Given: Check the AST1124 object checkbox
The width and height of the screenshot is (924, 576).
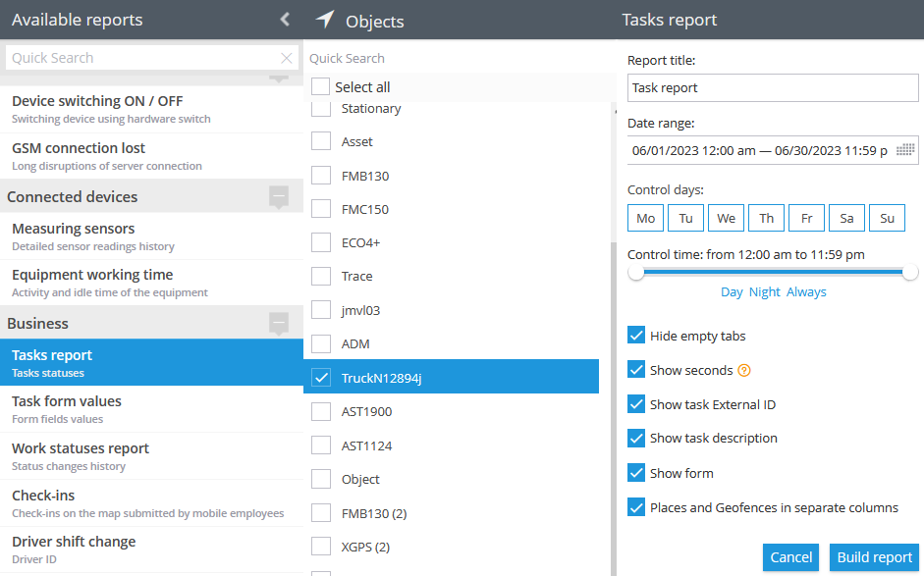Looking at the screenshot, I should (320, 445).
